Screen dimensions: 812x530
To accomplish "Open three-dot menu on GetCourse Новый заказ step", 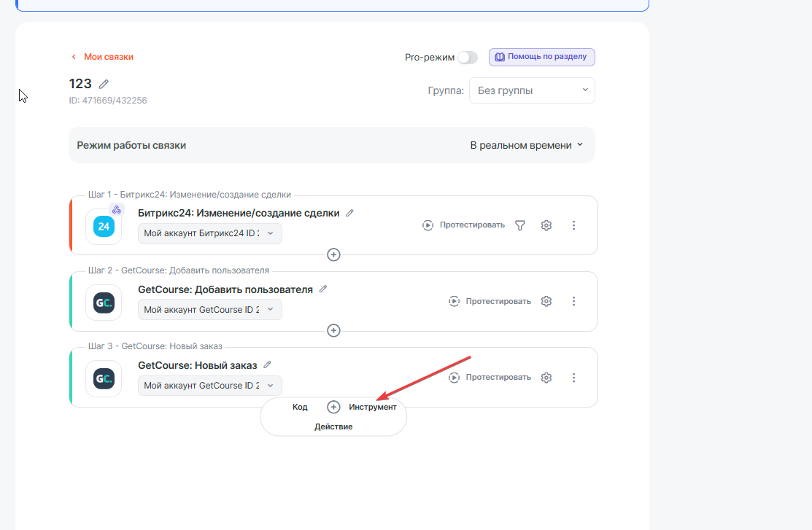I will pos(573,378).
